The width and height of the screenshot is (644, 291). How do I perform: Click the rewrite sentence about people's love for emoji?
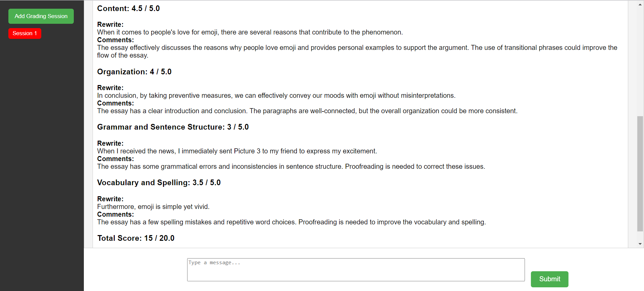tap(250, 32)
